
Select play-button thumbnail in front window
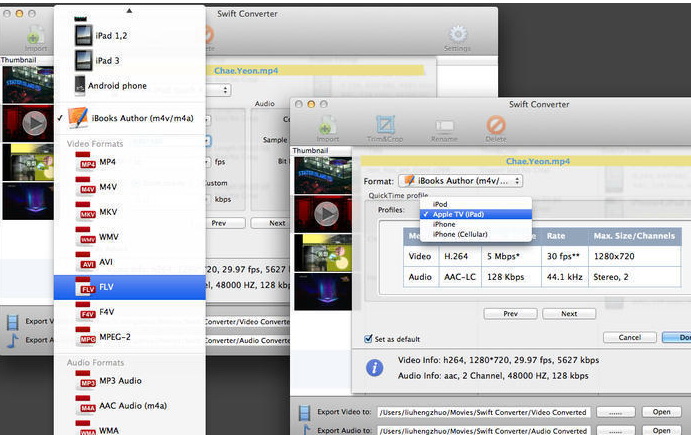click(323, 214)
